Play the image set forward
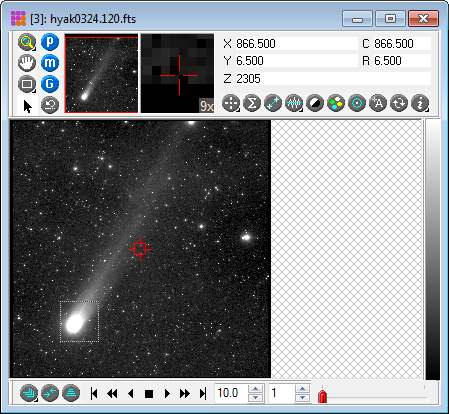 167,394
